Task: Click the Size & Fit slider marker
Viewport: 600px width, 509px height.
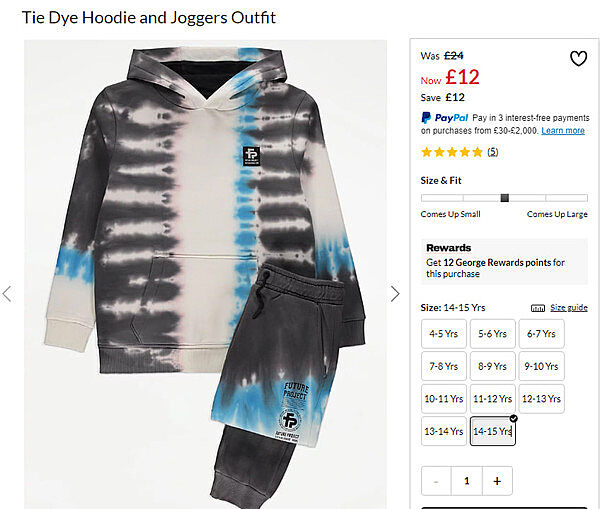Action: click(x=505, y=198)
